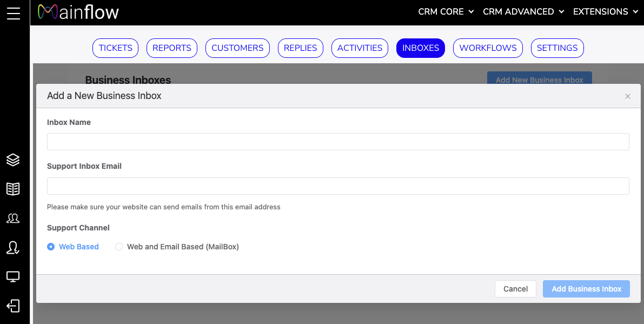Click the Add Business Inbox button
Screen dimensions: 644x324
coord(586,289)
